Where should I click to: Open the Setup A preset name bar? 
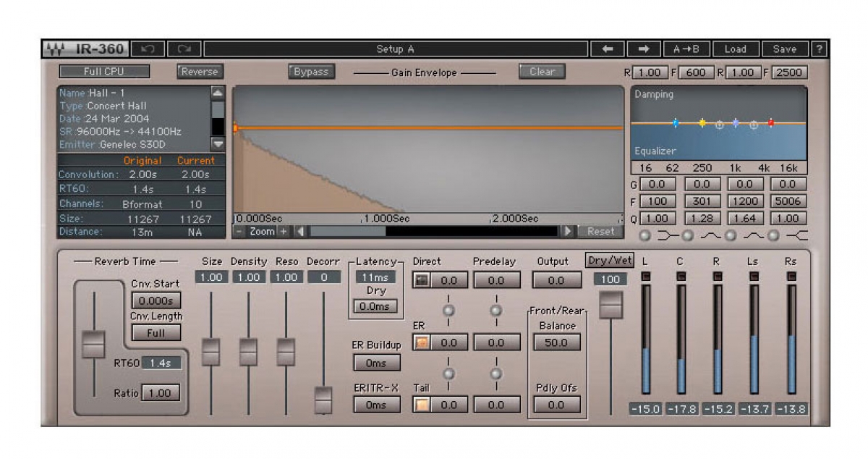[396, 49]
